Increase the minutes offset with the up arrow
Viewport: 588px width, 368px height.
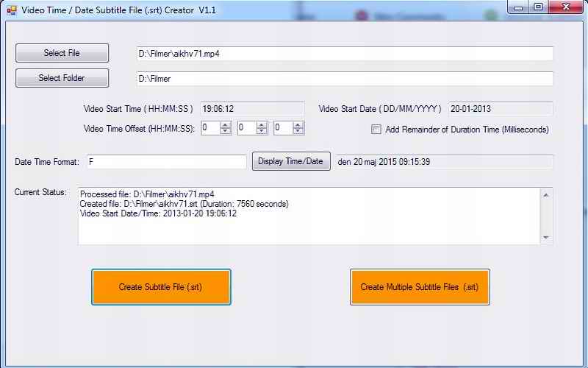pyautogui.click(x=262, y=124)
